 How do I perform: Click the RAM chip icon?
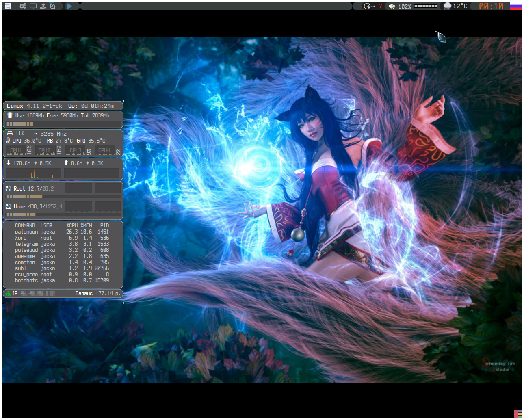coord(10,115)
